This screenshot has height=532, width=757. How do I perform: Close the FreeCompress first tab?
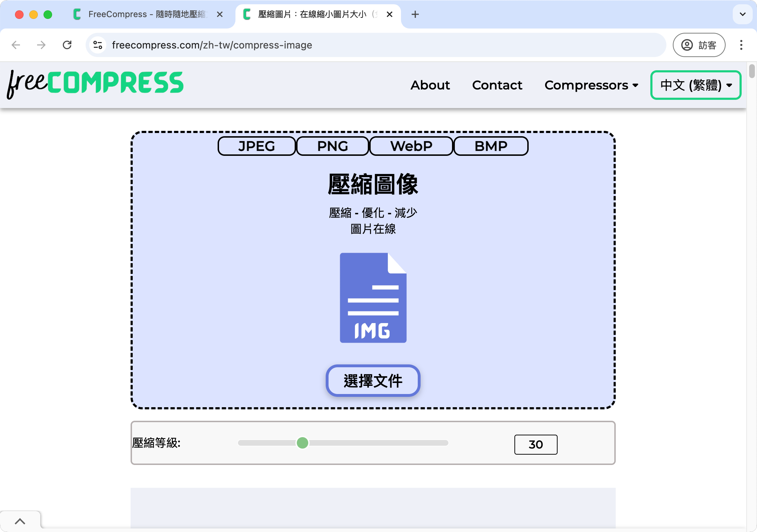tap(220, 14)
